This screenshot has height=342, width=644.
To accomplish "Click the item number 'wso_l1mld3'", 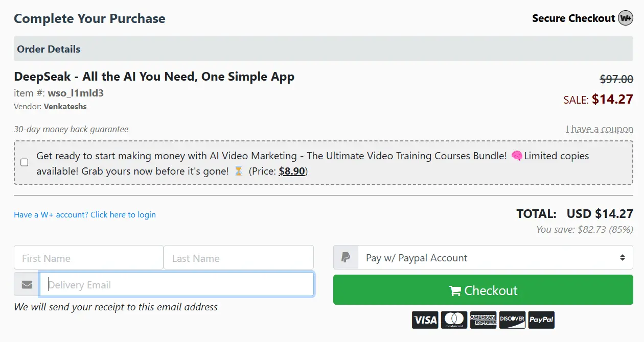I will click(x=76, y=93).
